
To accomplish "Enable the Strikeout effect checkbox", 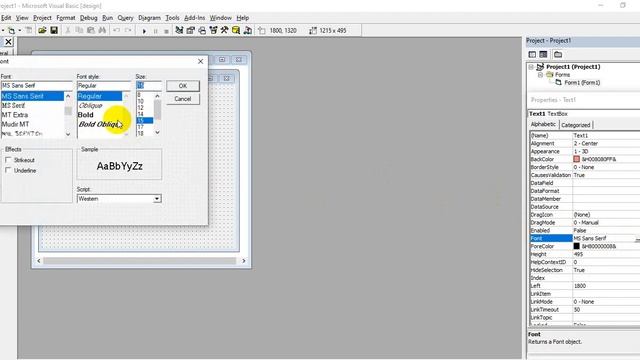I will point(8,160).
